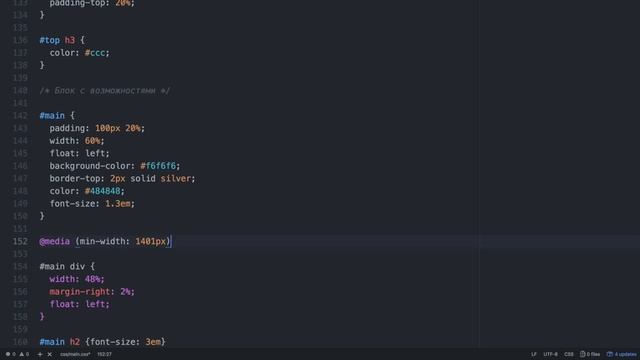
Task: Click the float left on line 157
Action: click(80, 304)
